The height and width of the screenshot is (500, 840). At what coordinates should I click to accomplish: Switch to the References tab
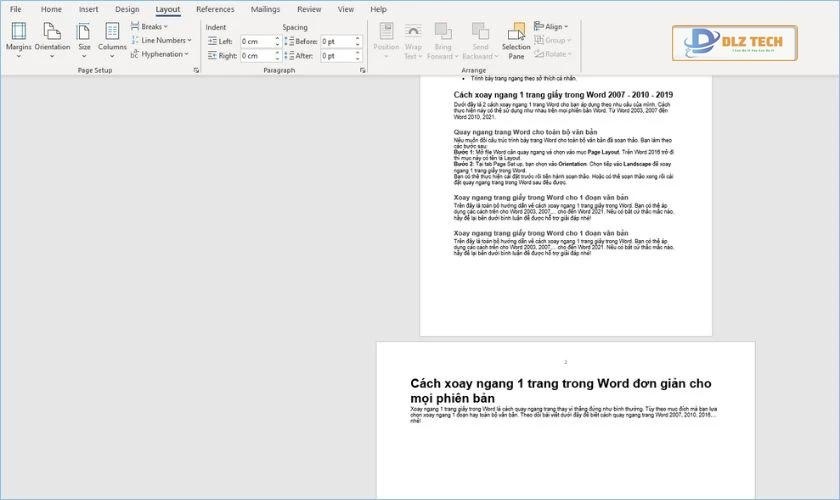click(x=215, y=9)
